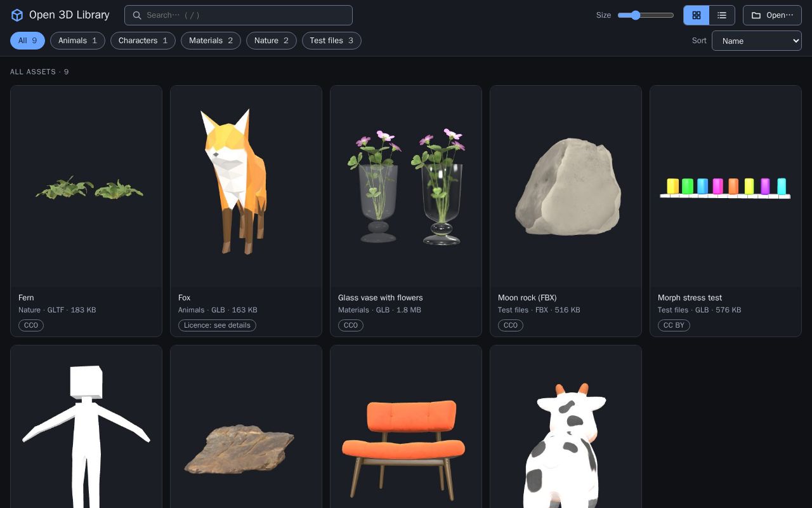812x508 pixels.
Task: Click the 'ALL ASSETS · 9' heading
Action: tap(39, 72)
